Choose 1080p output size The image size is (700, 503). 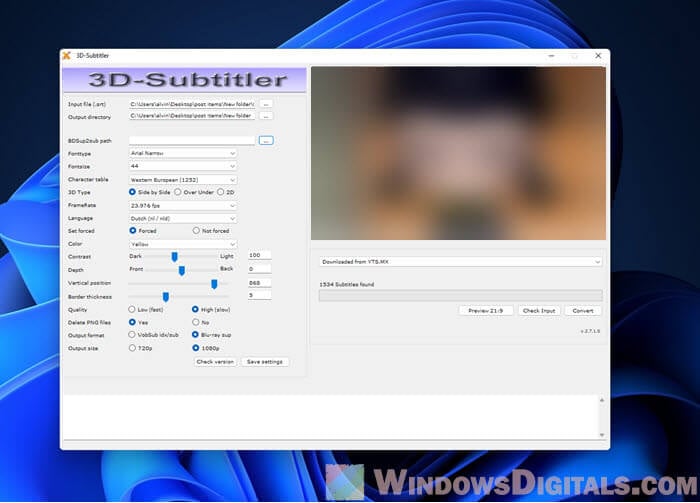[x=196, y=348]
